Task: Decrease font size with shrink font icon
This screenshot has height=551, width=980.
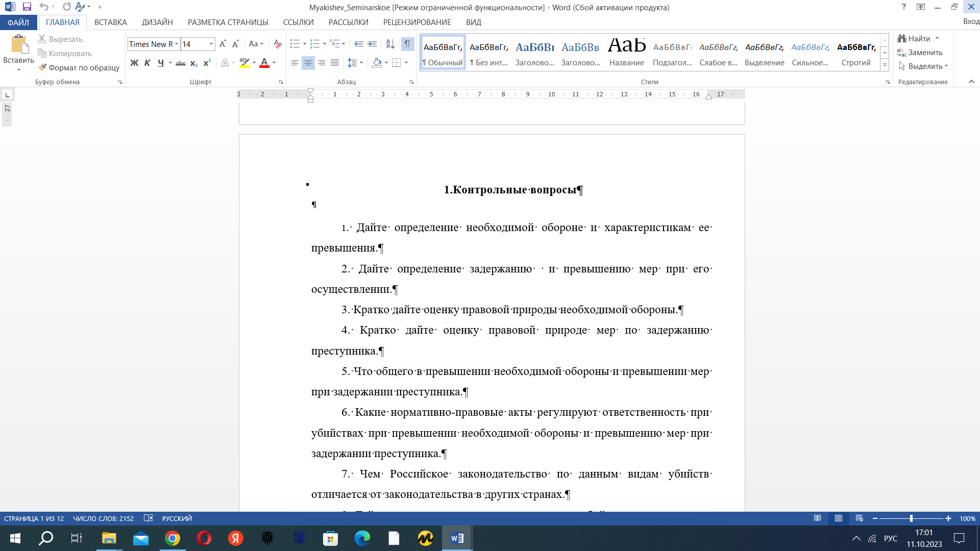Action: pyautogui.click(x=235, y=44)
